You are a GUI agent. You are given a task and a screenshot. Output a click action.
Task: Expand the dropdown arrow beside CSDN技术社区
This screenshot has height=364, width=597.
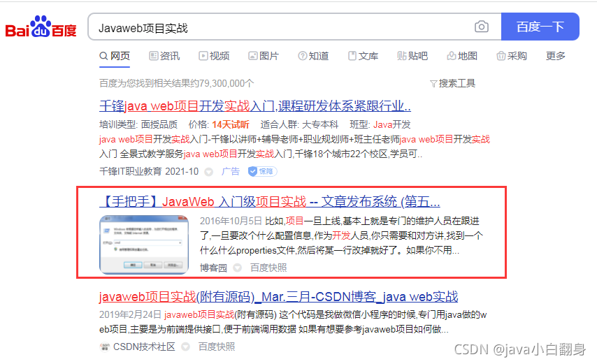coord(185,347)
